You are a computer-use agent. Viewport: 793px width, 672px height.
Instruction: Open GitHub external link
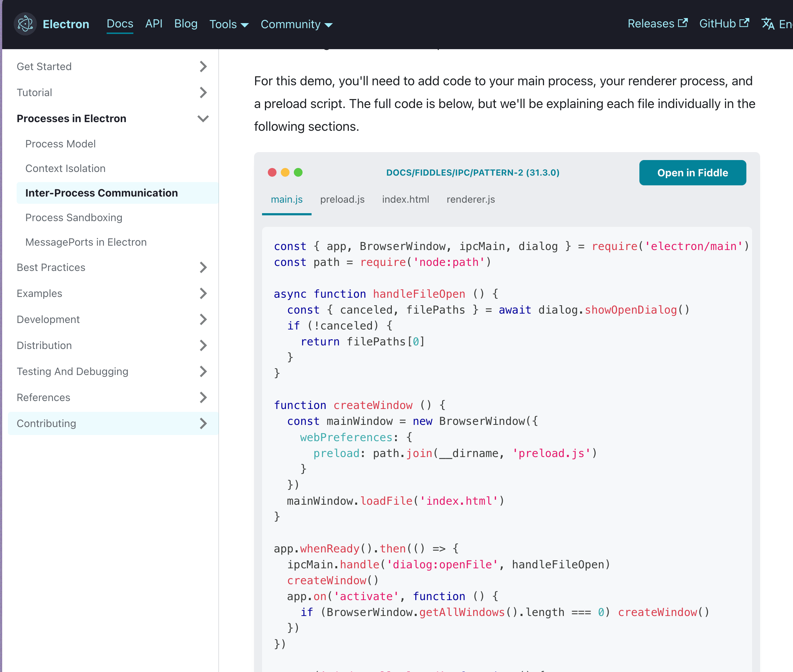pyautogui.click(x=724, y=23)
